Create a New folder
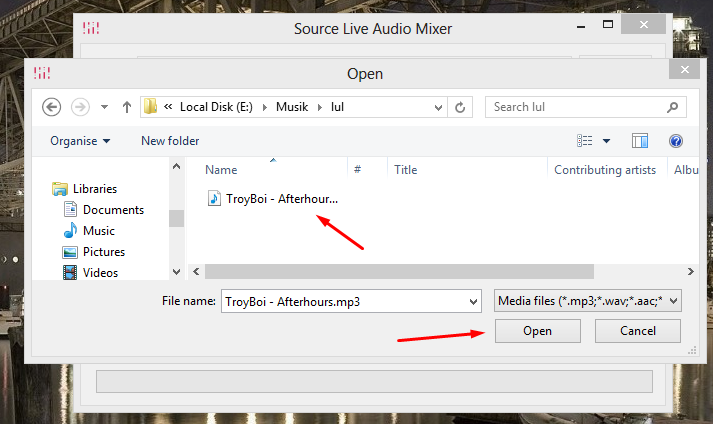Viewport: 713px width, 424px height. pyautogui.click(x=170, y=141)
